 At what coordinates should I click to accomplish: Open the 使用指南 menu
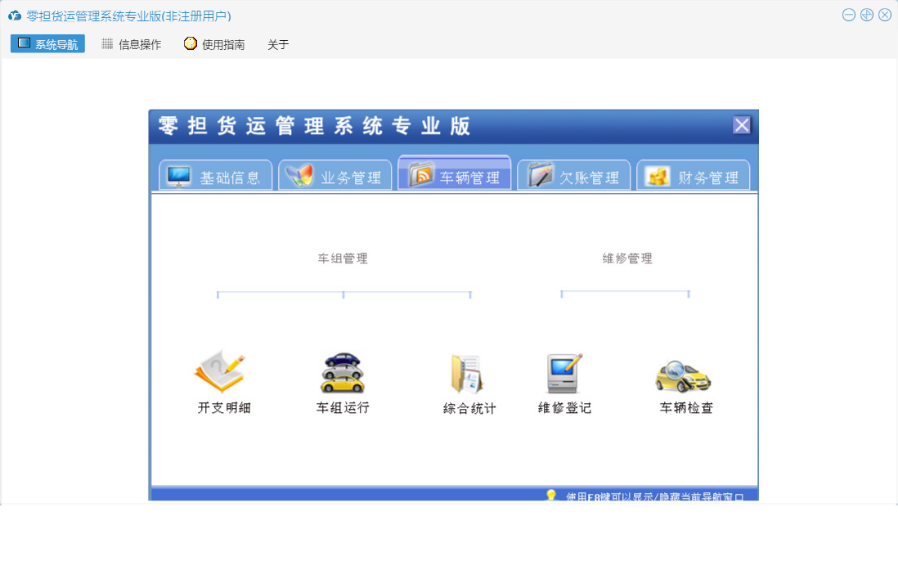(x=215, y=44)
